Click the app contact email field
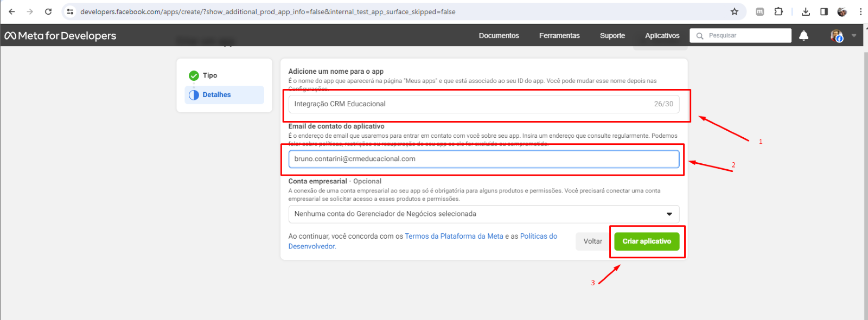 (483, 159)
